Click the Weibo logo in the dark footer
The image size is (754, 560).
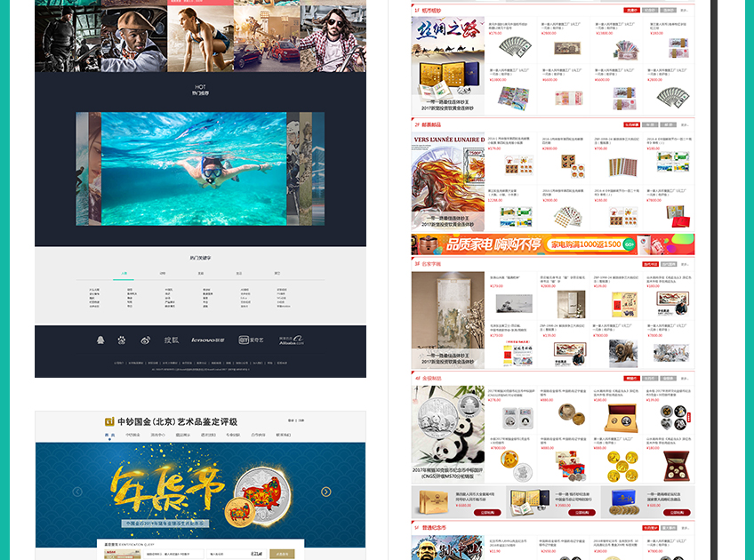(145, 340)
